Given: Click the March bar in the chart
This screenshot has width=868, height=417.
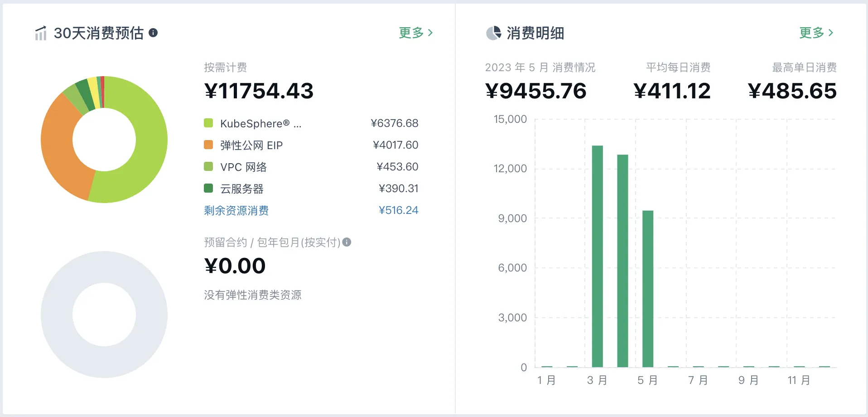Looking at the screenshot, I should tap(597, 256).
